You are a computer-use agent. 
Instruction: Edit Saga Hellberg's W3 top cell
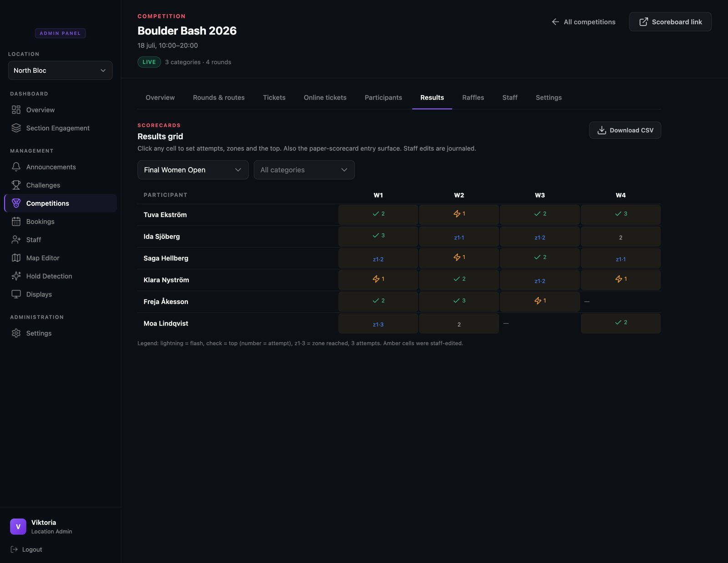coord(540,258)
